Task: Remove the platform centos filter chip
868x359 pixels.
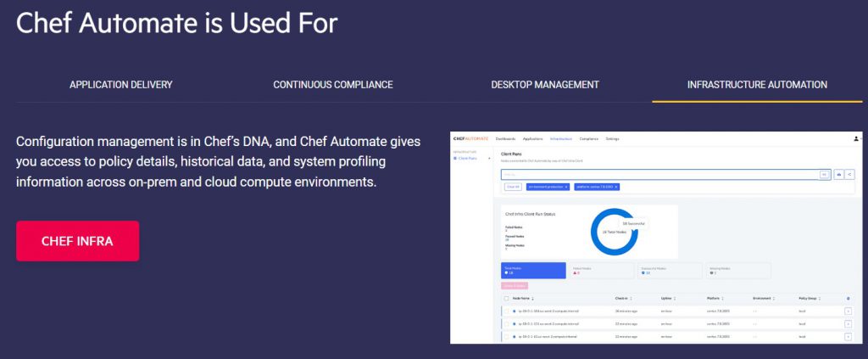Action: [x=616, y=187]
